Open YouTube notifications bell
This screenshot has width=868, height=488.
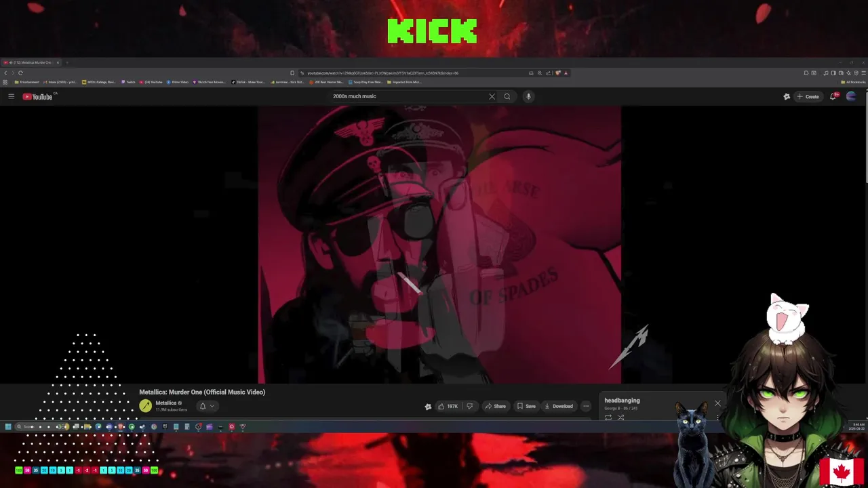(x=833, y=96)
